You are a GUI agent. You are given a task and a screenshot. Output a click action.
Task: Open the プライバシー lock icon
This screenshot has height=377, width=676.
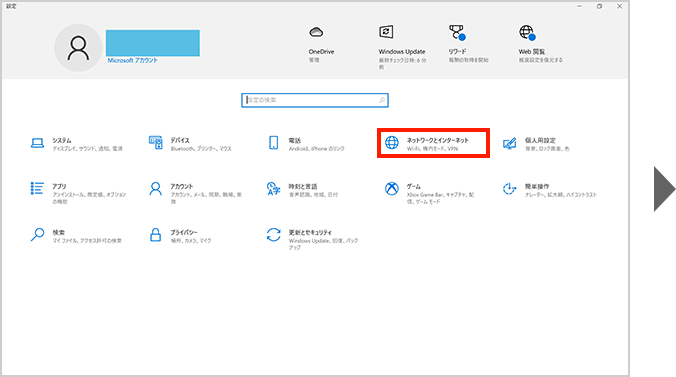(x=155, y=235)
